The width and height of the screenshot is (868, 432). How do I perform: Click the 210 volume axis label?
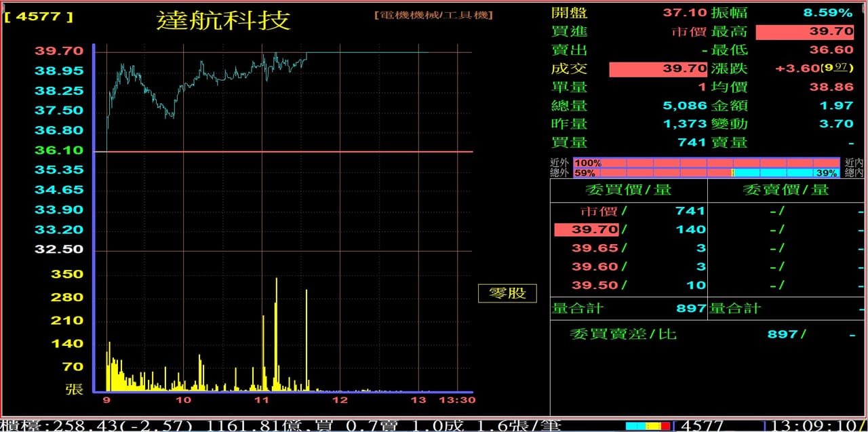coord(67,321)
